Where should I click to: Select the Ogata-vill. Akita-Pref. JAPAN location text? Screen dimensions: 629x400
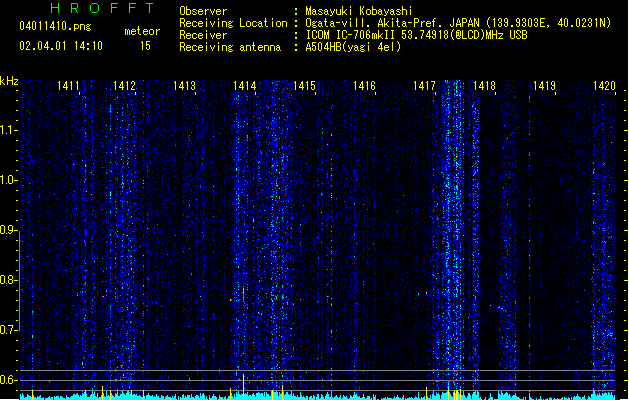click(x=458, y=23)
